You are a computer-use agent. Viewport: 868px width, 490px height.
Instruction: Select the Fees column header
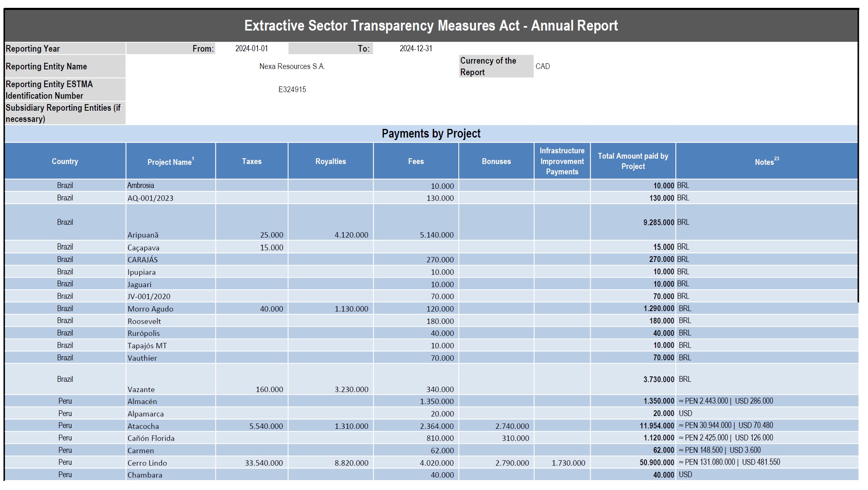coord(416,161)
